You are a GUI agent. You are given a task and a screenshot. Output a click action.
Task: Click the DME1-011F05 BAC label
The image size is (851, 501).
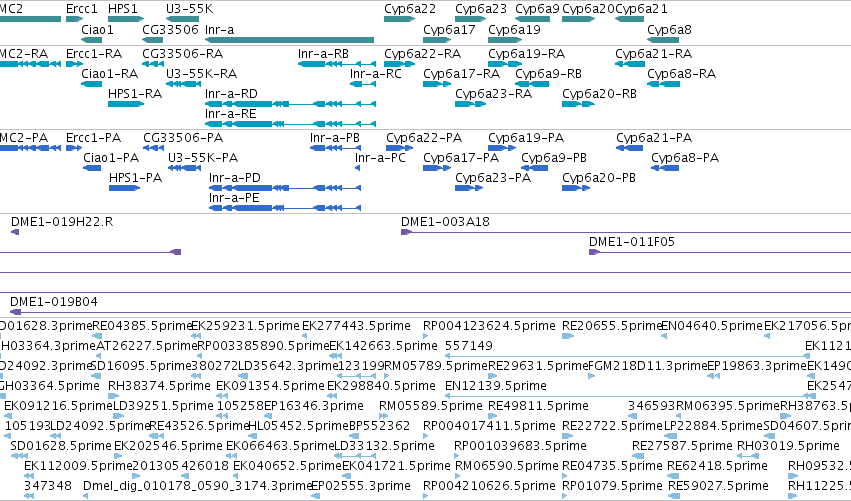coord(632,242)
